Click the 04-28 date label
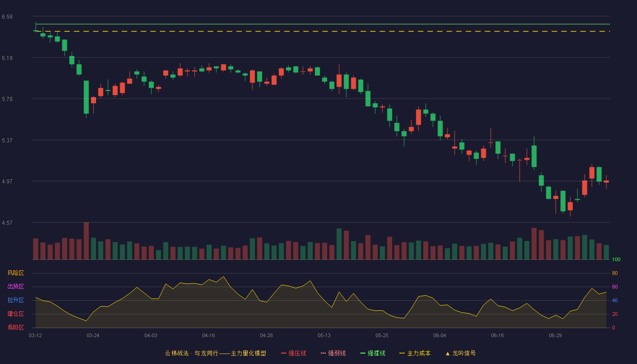The width and height of the screenshot is (637, 364). pyautogui.click(x=266, y=335)
